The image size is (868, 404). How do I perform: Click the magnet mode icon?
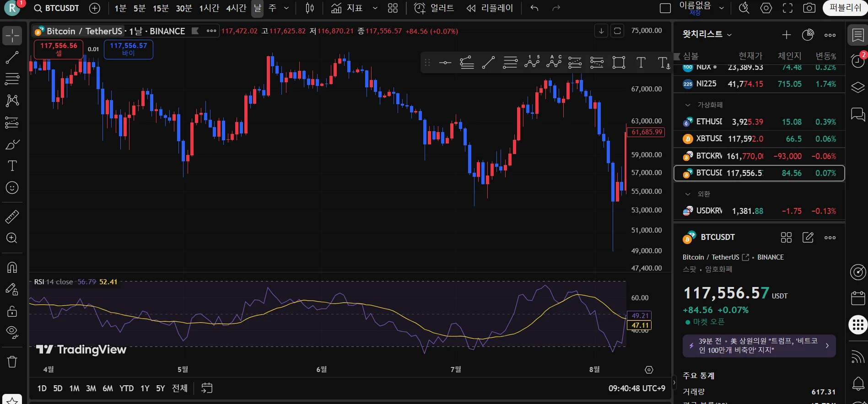coord(12,267)
